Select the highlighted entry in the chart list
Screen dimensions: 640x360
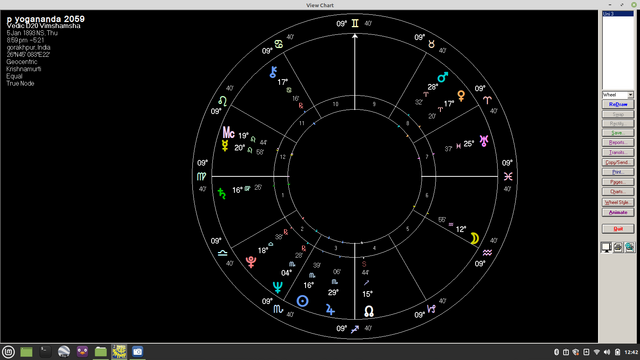618,14
